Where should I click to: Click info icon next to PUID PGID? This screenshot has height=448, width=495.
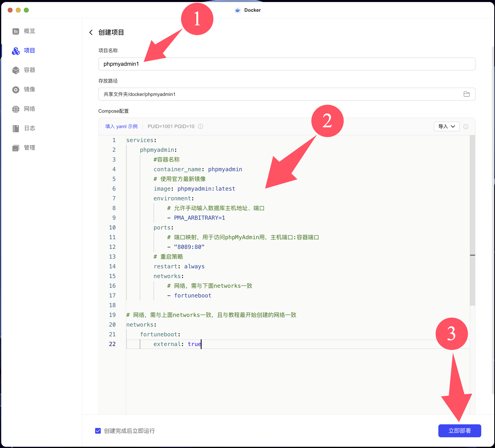(x=200, y=126)
